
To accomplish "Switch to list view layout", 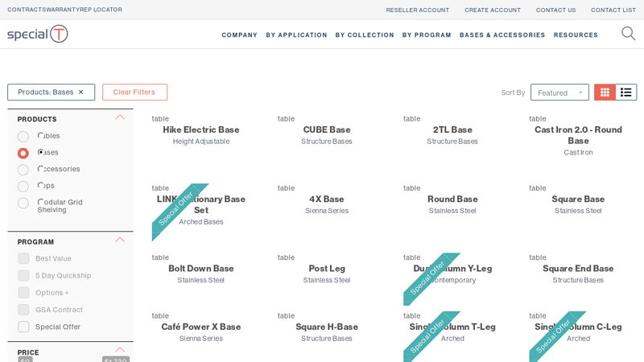I will click(625, 93).
